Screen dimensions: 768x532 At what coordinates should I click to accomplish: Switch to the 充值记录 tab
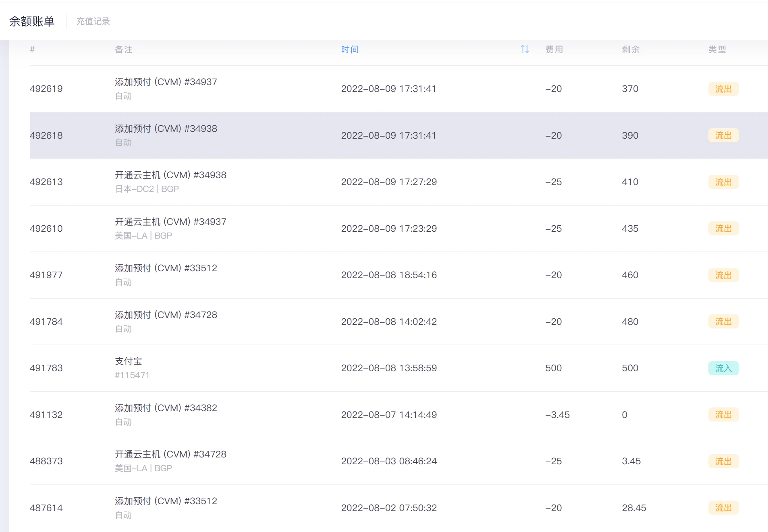93,21
